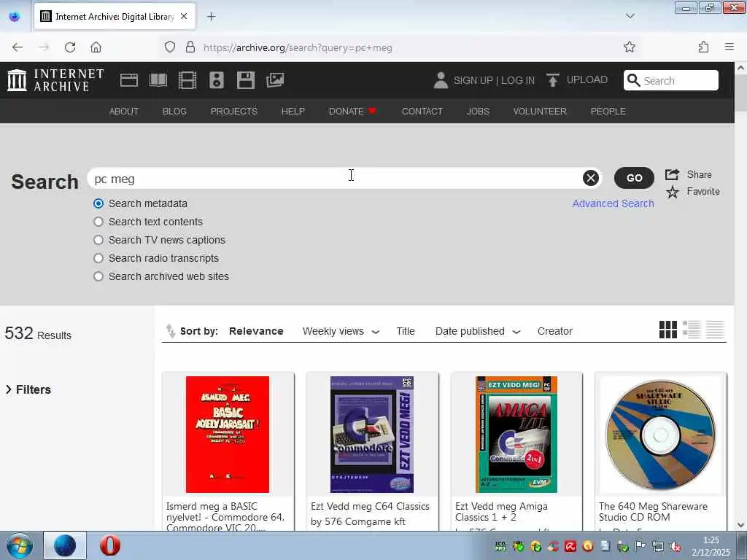
Task: Bookmark this page with star icon
Action: 630,47
